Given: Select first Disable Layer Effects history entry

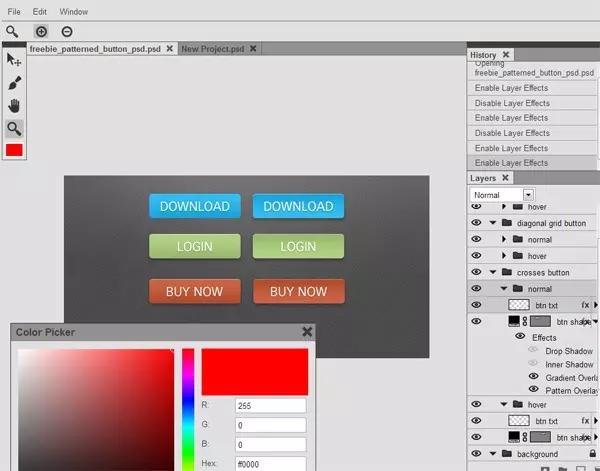Looking at the screenshot, I should coord(532,103).
